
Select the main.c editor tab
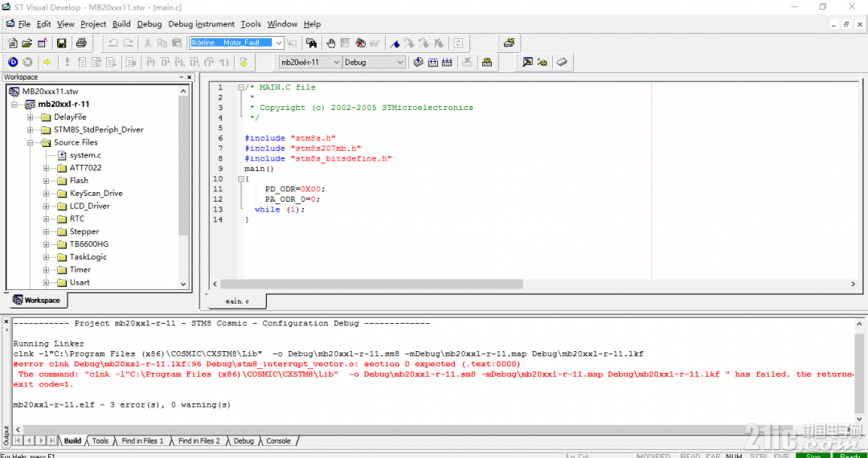[x=237, y=301]
